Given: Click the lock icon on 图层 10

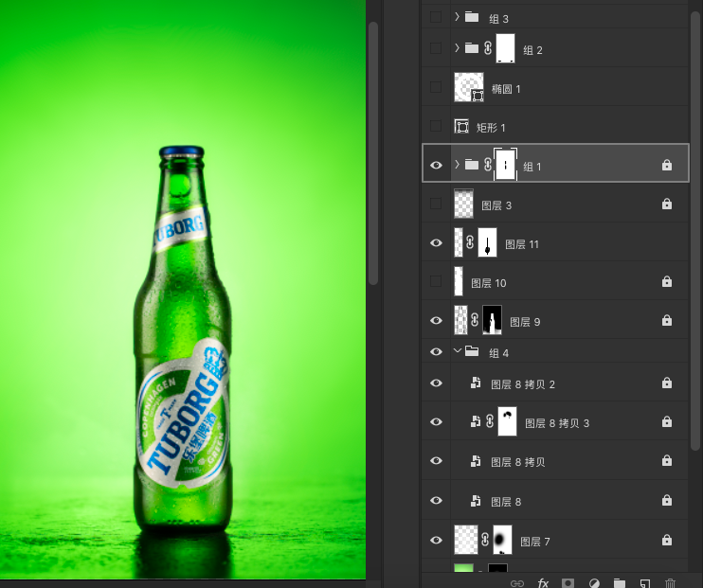Looking at the screenshot, I should click(x=667, y=281).
